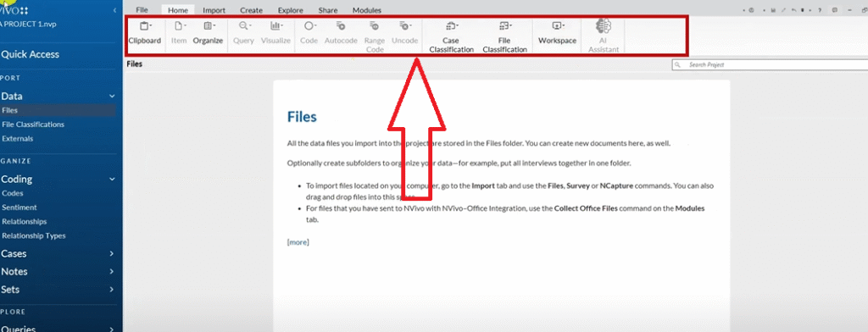868x332 pixels.
Task: Open the Case Classification menu
Action: click(451, 36)
